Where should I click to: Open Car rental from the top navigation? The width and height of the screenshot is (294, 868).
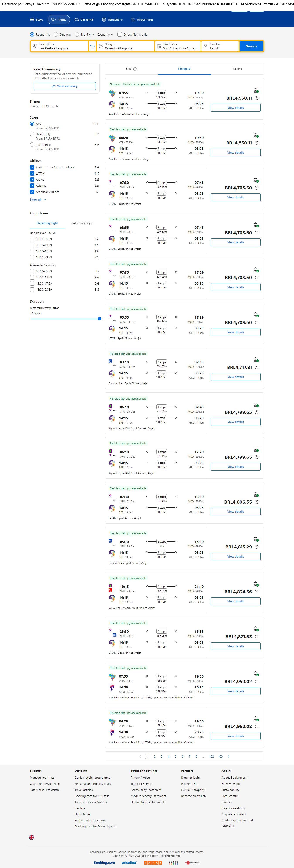(x=84, y=20)
